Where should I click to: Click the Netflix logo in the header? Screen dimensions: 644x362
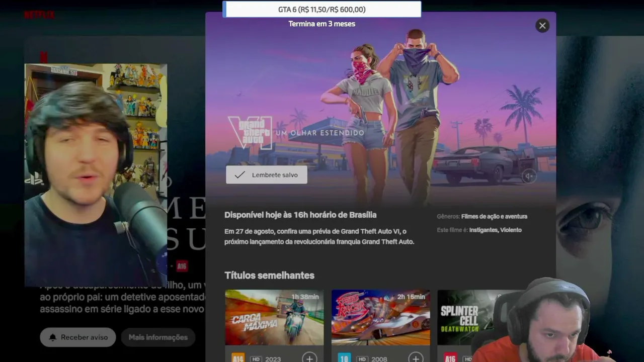tap(39, 15)
